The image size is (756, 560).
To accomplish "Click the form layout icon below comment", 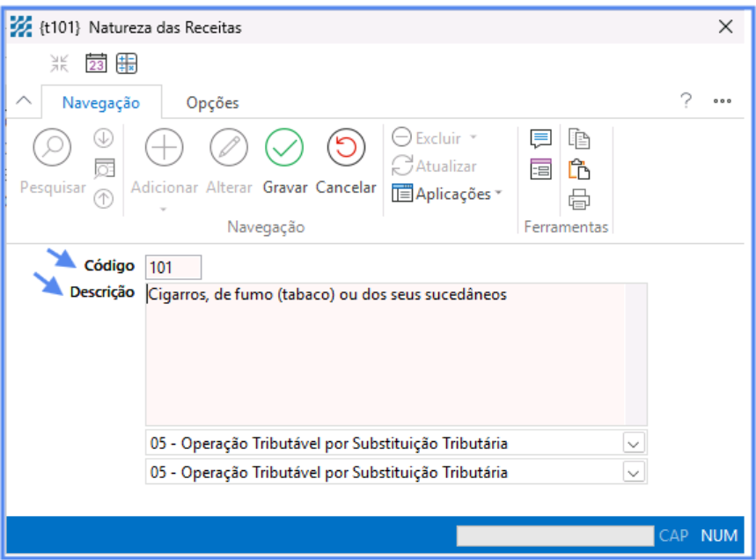I will (x=540, y=169).
